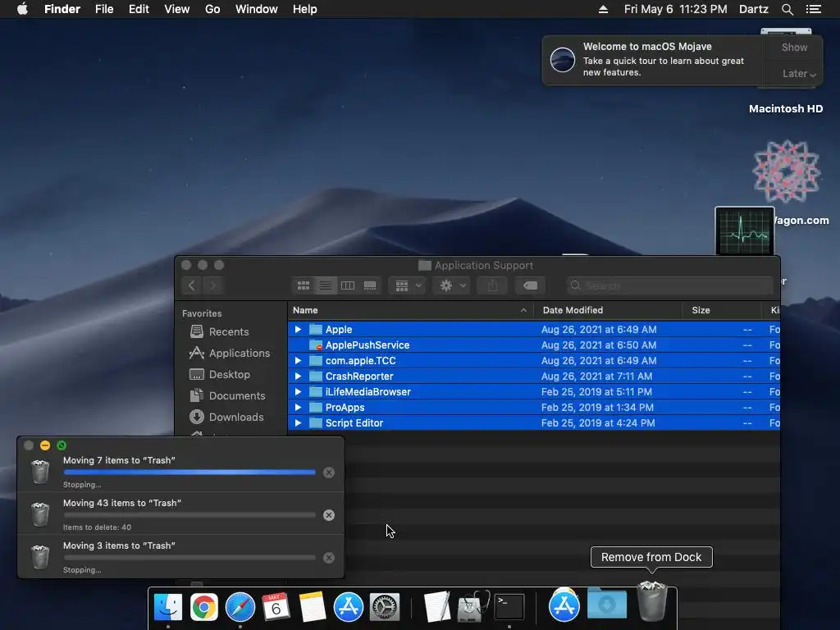Select the Activity Monitor desktop icon
The image size is (840, 630).
(745, 231)
